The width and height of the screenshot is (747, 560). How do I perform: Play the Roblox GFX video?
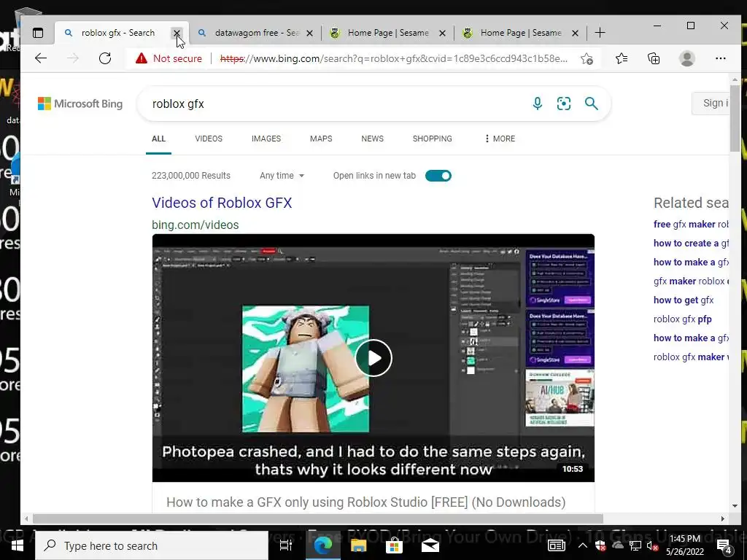(373, 358)
